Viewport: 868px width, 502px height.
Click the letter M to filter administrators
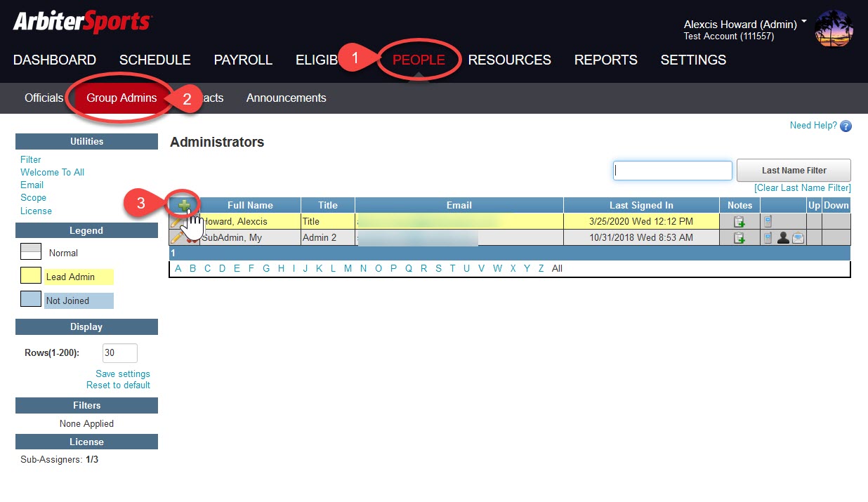[x=348, y=267]
